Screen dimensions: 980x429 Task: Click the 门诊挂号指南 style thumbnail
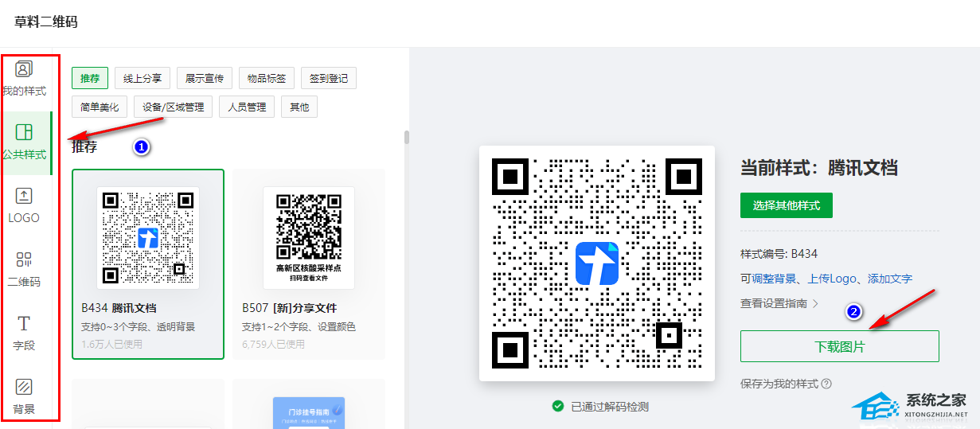coord(309,412)
